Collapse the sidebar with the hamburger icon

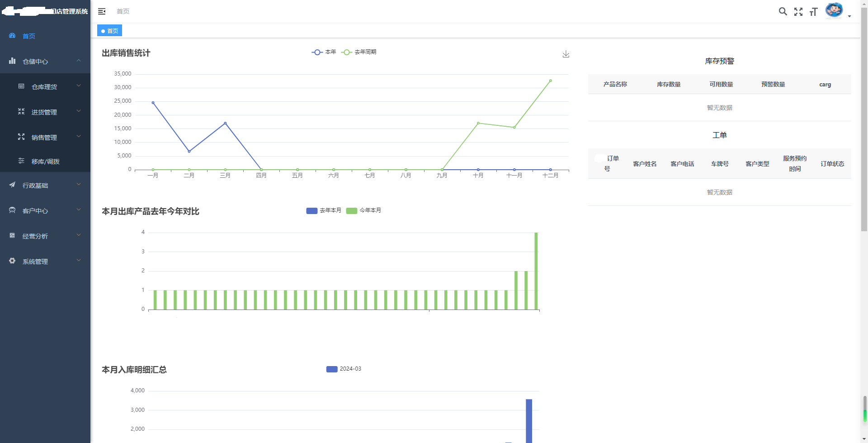click(102, 11)
